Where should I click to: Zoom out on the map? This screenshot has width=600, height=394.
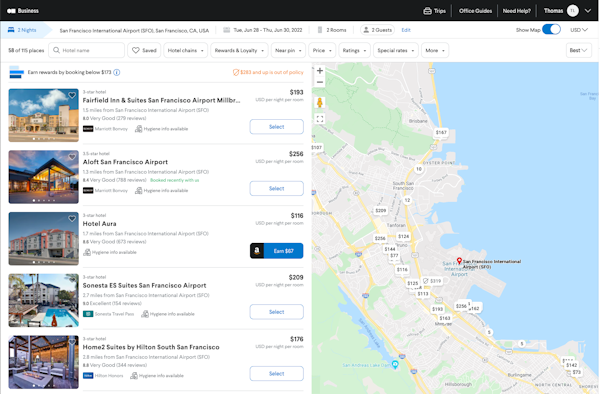click(x=320, y=82)
